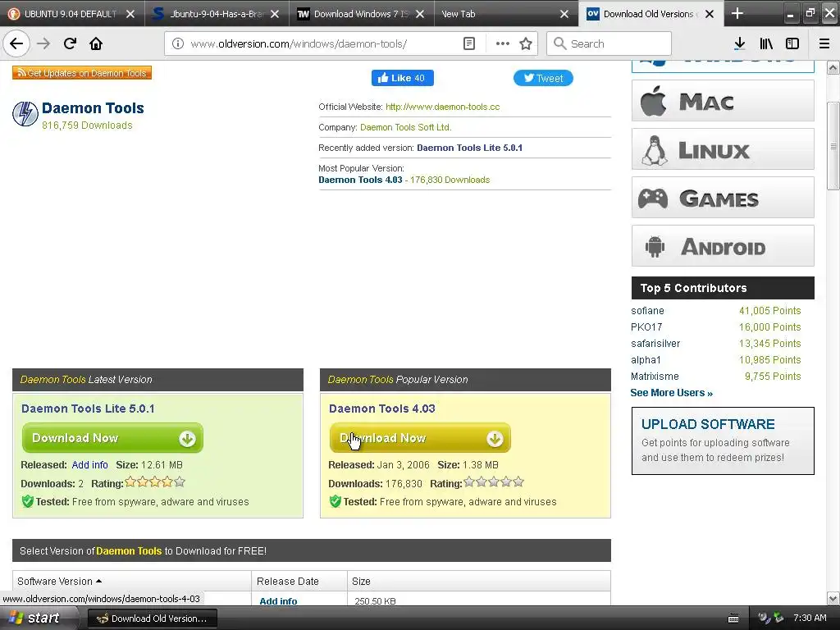Image resolution: width=840 pixels, height=630 pixels.
Task: Click the browser Search field
Action: point(609,43)
